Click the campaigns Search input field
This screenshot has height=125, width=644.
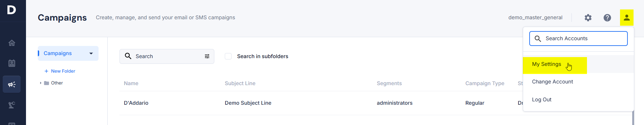(x=167, y=56)
